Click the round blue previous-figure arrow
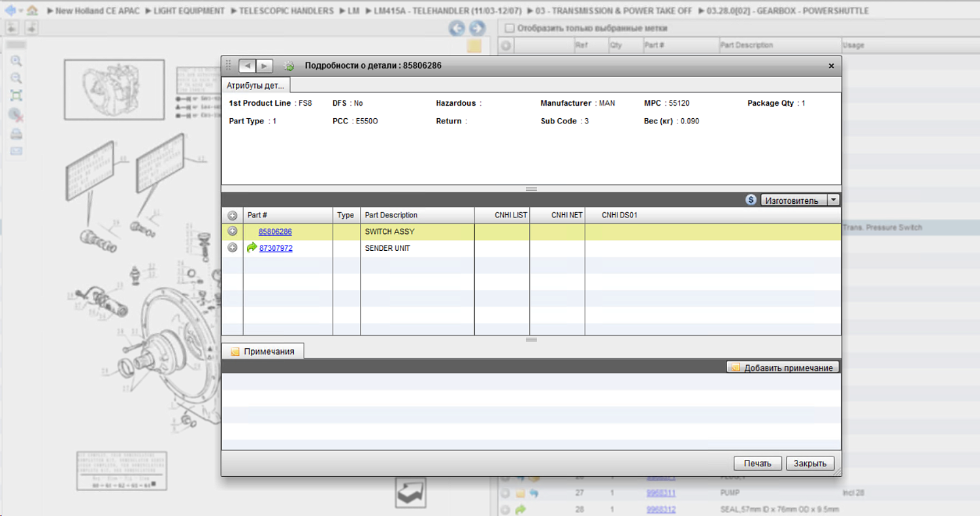 coord(457,27)
